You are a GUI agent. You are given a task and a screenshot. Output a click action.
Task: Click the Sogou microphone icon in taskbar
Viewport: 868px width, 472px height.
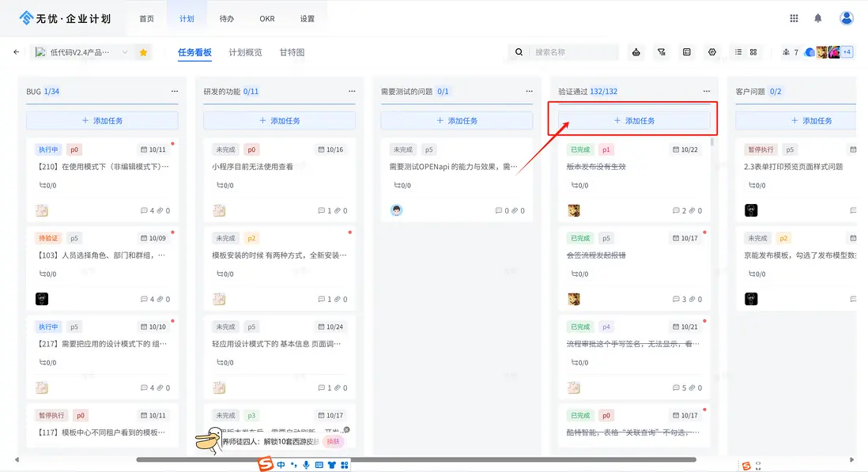tap(307, 465)
